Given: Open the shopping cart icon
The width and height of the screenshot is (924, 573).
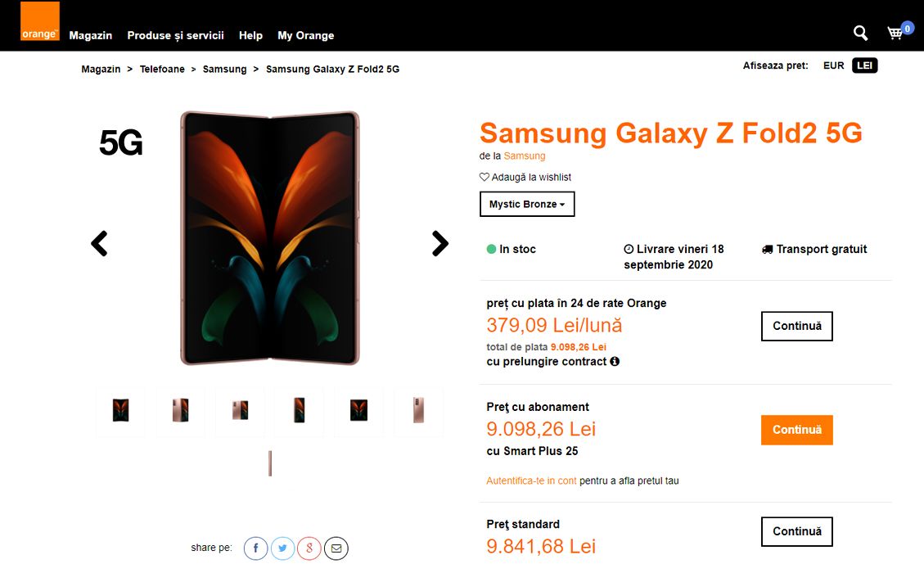Looking at the screenshot, I should pyautogui.click(x=896, y=33).
